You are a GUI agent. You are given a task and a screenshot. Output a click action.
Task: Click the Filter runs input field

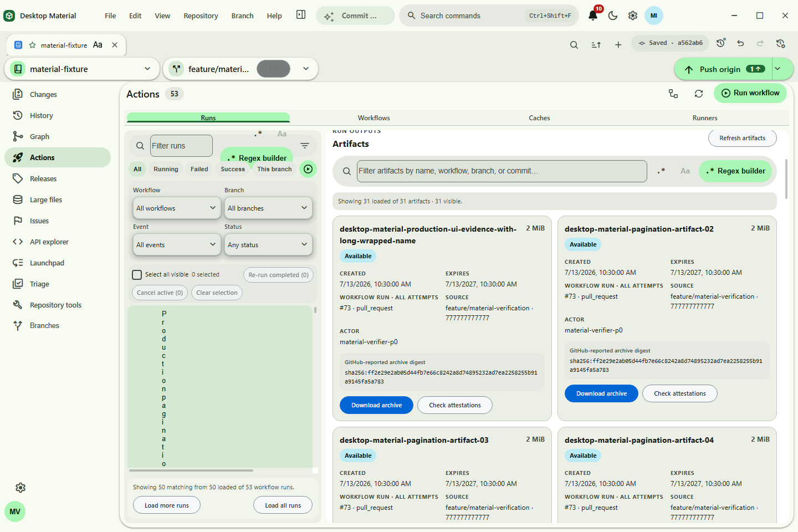point(181,146)
